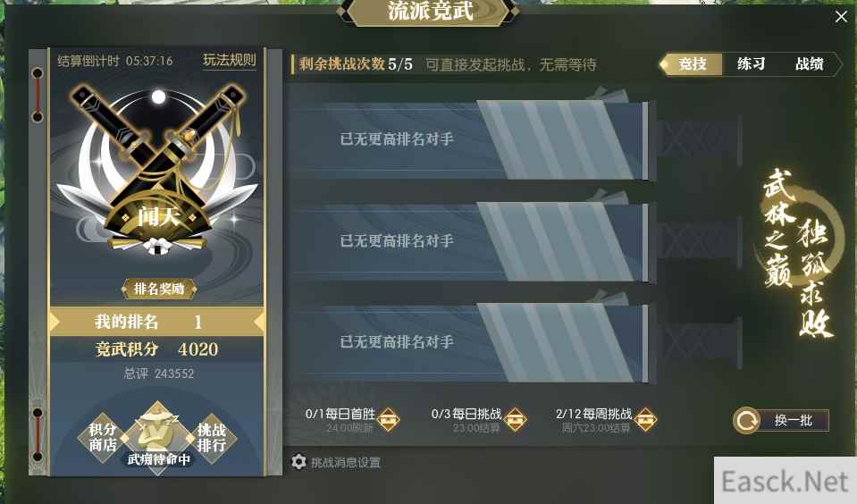Click the 我的排名 banner row
The image size is (857, 504).
coord(157,322)
